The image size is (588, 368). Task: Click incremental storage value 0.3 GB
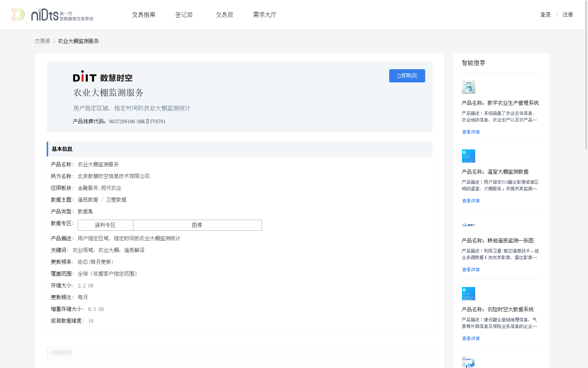96,309
